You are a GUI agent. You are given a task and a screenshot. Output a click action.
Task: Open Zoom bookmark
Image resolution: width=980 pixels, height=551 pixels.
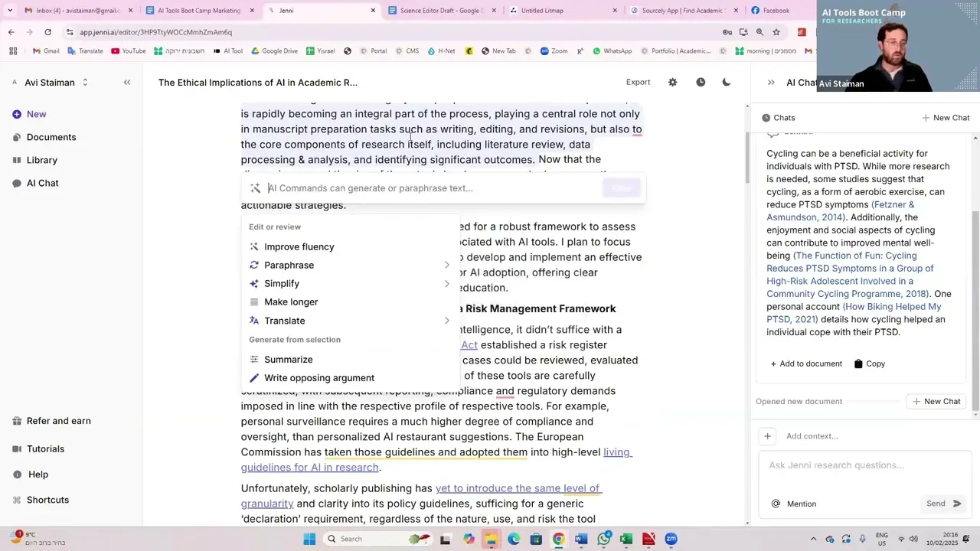click(x=554, y=51)
